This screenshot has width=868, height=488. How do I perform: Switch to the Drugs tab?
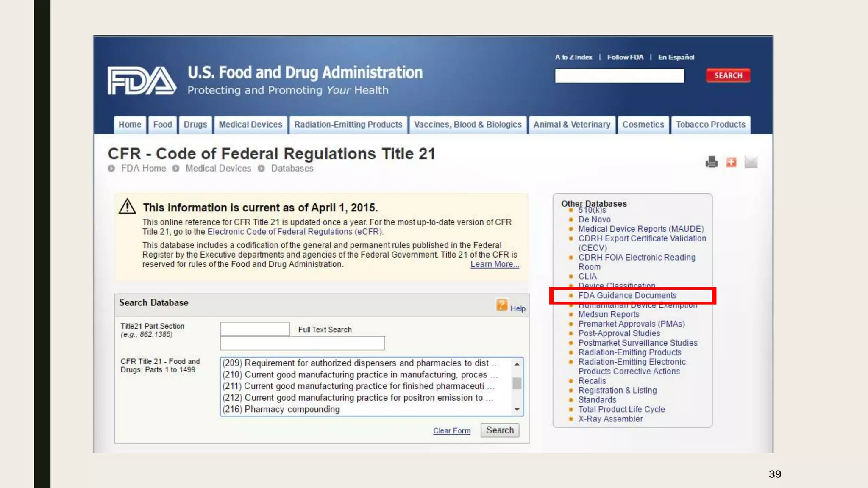pos(195,125)
